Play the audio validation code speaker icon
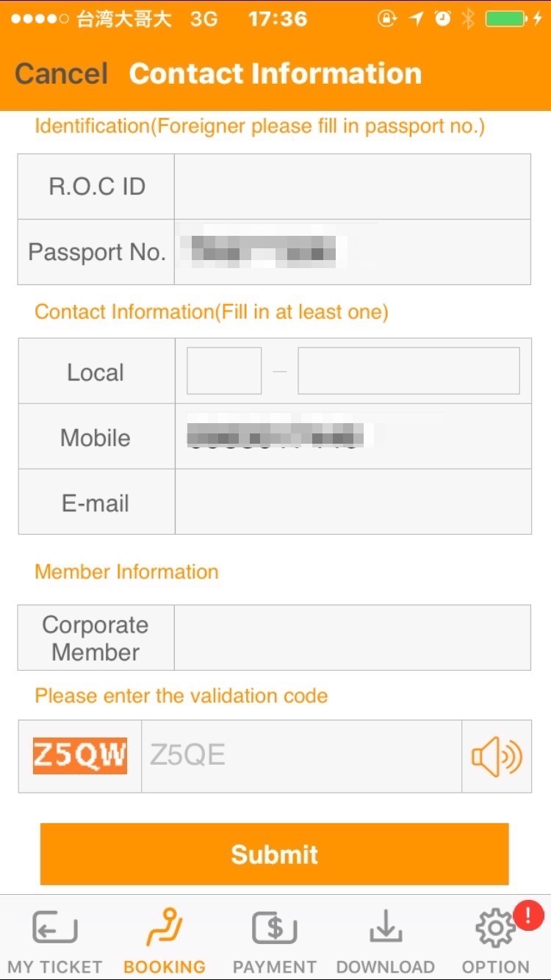Viewport: 551px width, 980px height. click(x=497, y=756)
